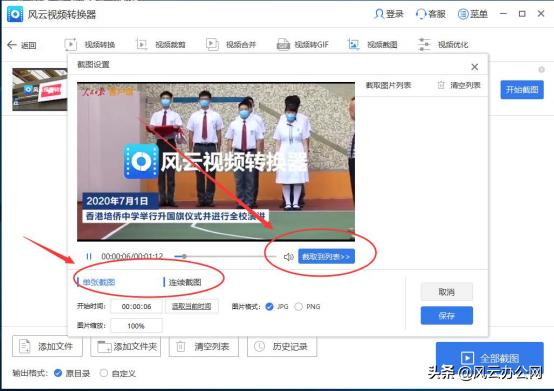Open the 视频合并 tool
The width and height of the screenshot is (554, 391).
[231, 45]
